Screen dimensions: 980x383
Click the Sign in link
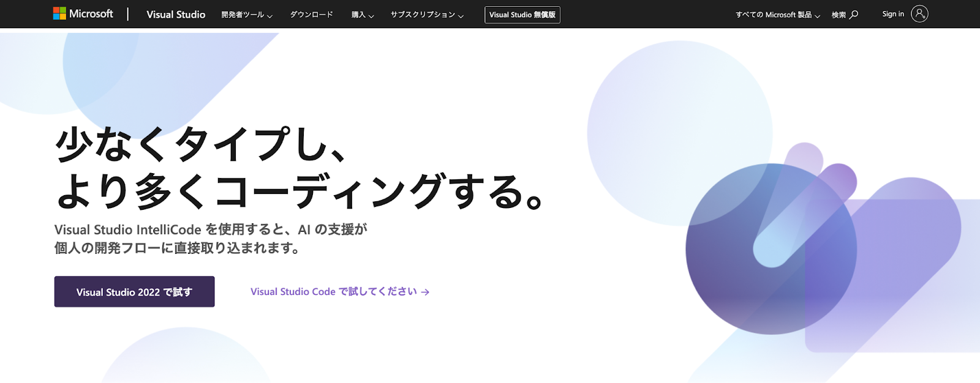pos(893,14)
